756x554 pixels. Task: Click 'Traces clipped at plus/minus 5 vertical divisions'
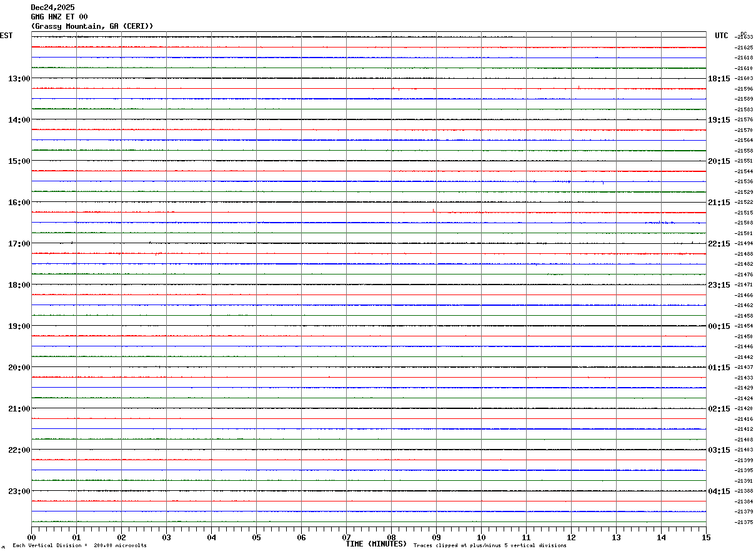tap(490, 546)
